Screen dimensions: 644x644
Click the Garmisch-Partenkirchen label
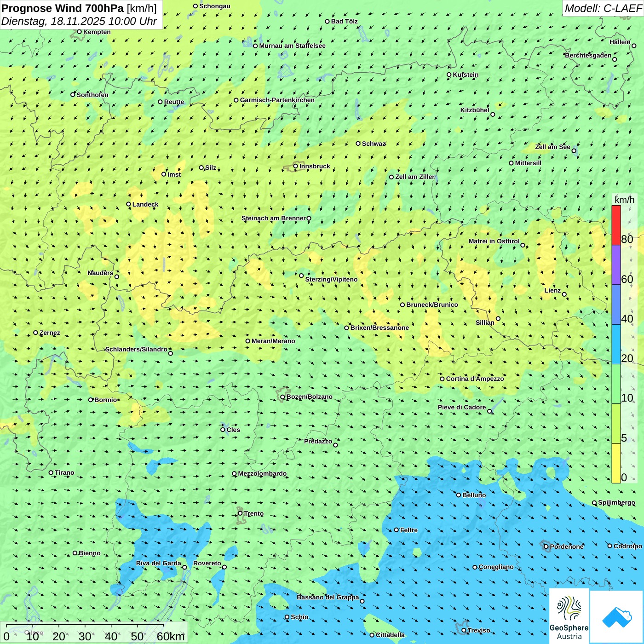(277, 100)
